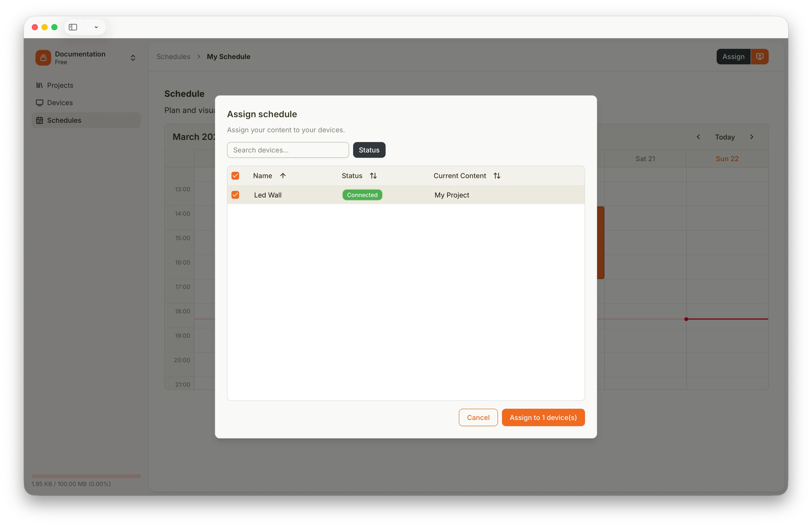Open Projects in the sidebar
812x527 pixels.
[x=60, y=85]
